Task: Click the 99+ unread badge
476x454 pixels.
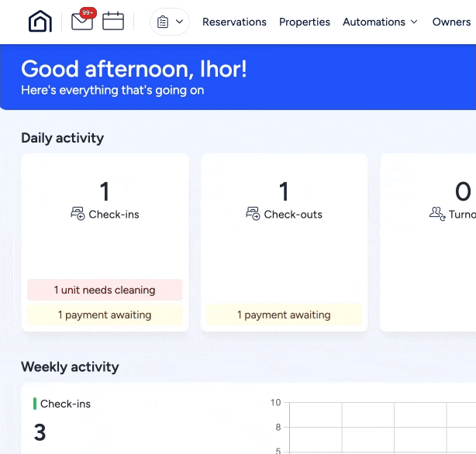Action: (x=88, y=12)
